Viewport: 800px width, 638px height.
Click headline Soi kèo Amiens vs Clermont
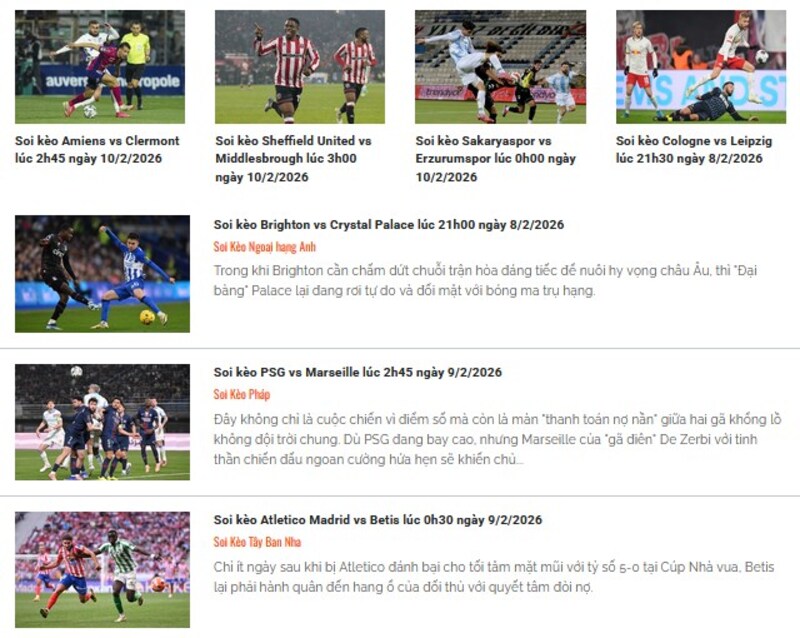pyautogui.click(x=97, y=150)
